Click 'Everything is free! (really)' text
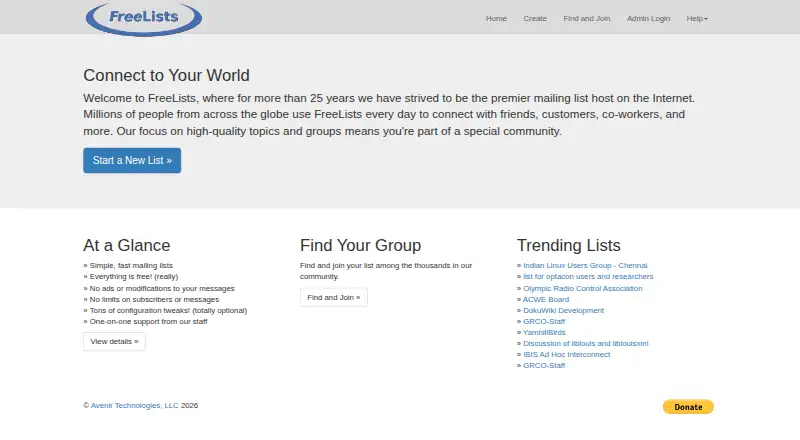Viewport: 800px width, 440px height. click(134, 276)
